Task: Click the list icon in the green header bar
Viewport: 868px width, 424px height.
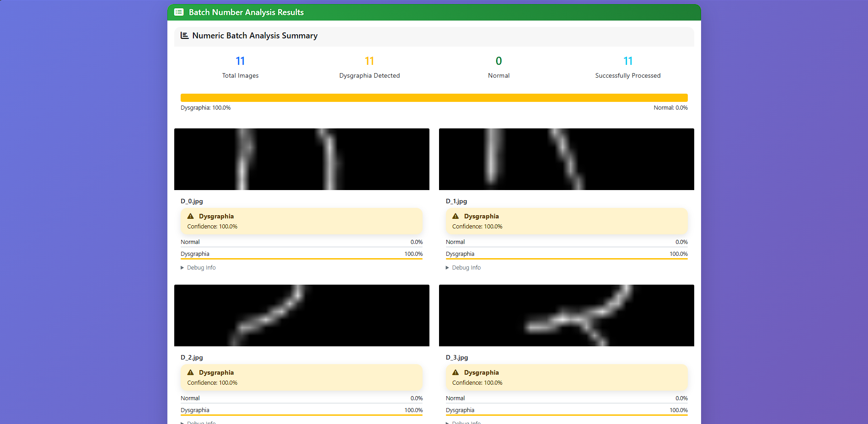Action: coord(179,12)
